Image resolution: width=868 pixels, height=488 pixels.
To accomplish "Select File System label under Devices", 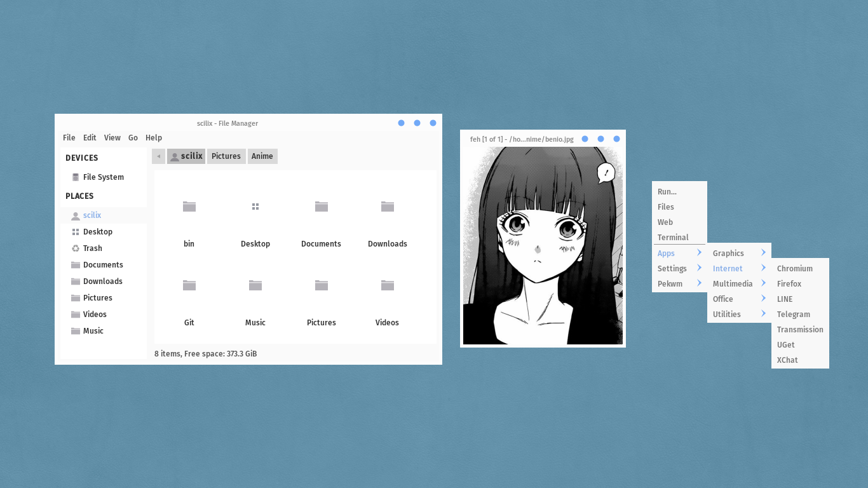I will (x=104, y=177).
